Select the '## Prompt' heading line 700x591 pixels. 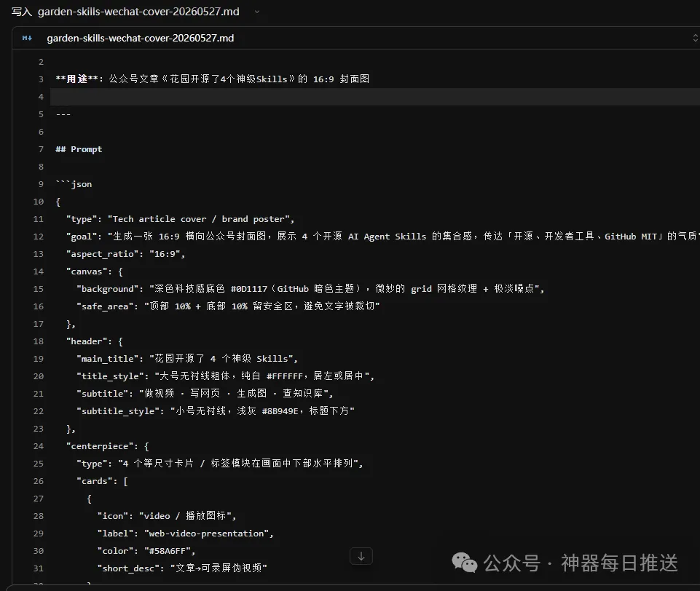point(79,149)
